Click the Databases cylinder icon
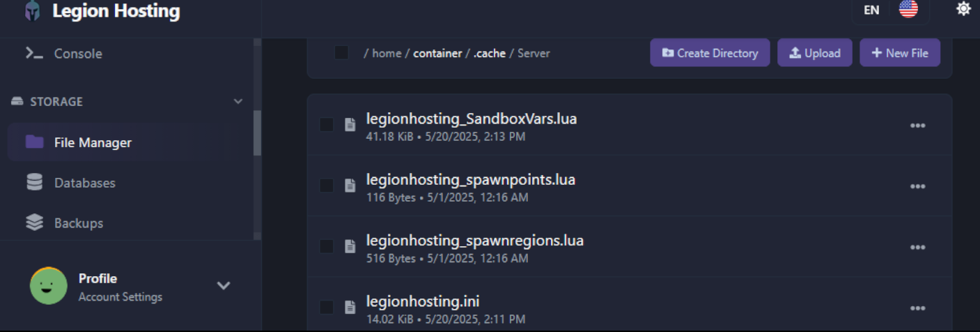This screenshot has width=980, height=332. click(34, 183)
